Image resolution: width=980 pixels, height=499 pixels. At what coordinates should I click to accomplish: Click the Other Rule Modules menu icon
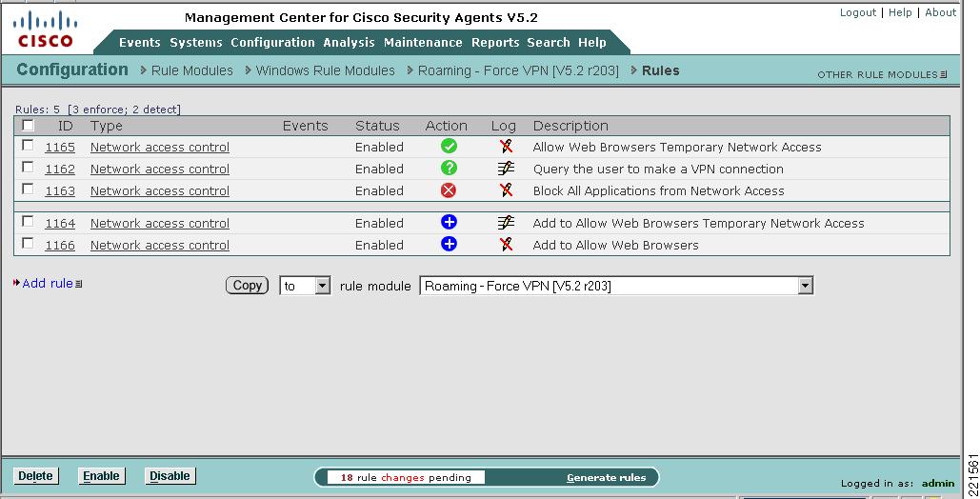click(944, 74)
